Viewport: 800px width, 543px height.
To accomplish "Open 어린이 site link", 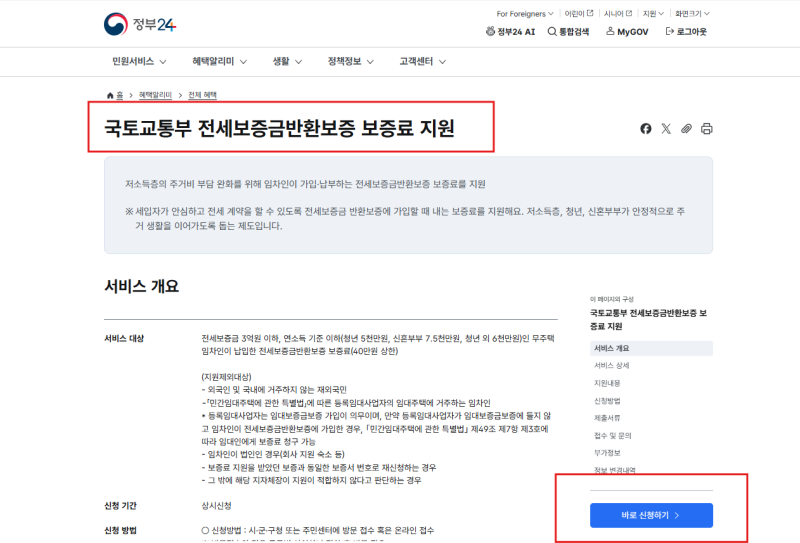I will click(579, 14).
